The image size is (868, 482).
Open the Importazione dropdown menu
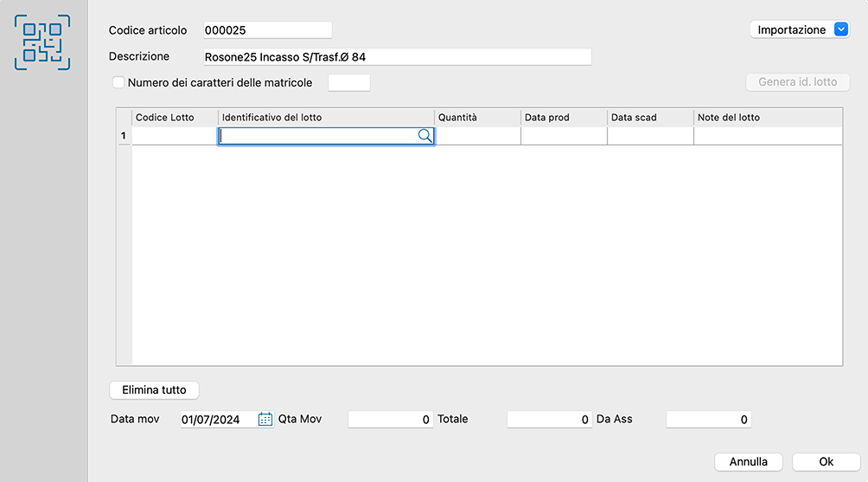(x=841, y=29)
